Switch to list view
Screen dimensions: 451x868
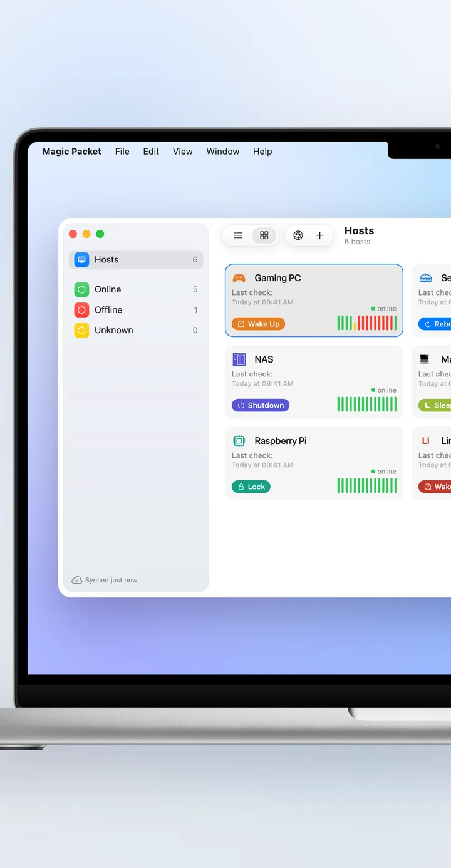pyautogui.click(x=238, y=235)
